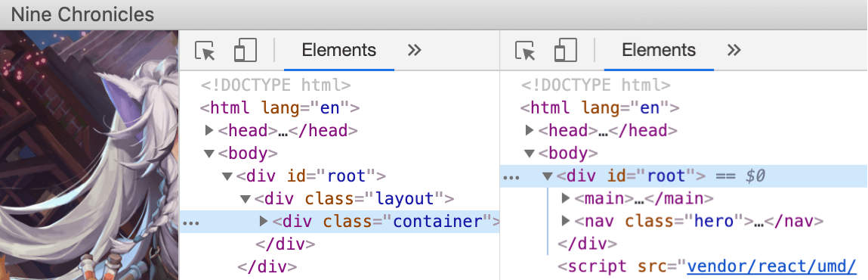Open the vendor/react/umd/ script source link
This screenshot has width=868, height=280.
pyautogui.click(x=772, y=266)
